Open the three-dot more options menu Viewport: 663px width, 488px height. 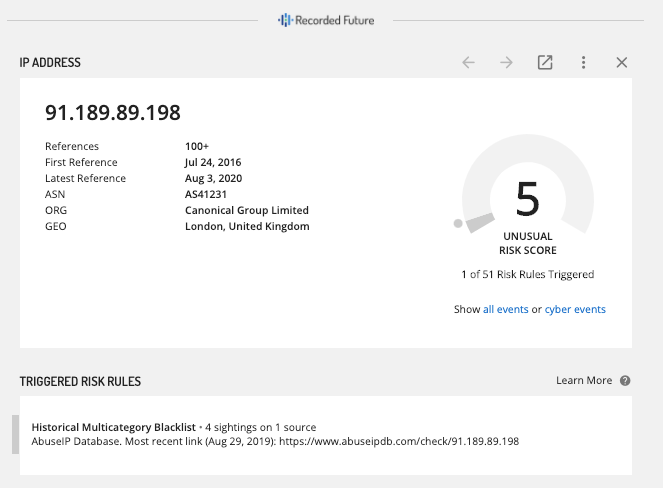point(583,63)
